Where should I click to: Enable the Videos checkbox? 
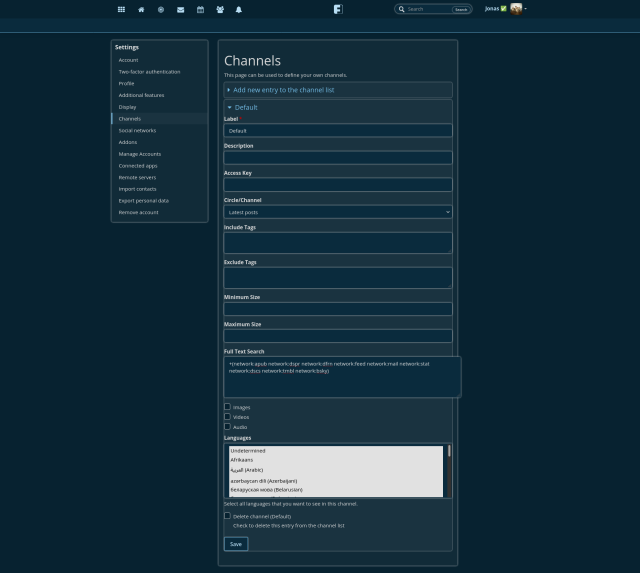227,417
